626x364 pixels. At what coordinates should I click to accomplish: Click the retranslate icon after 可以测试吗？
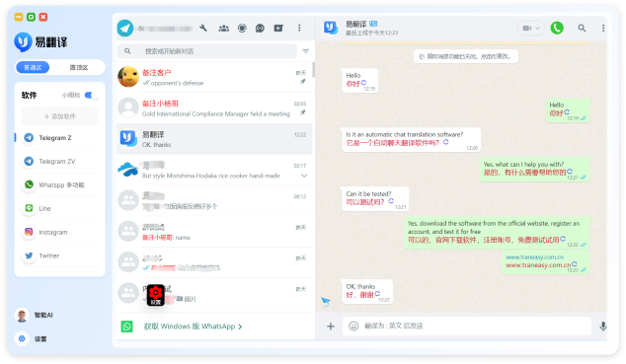(x=391, y=201)
